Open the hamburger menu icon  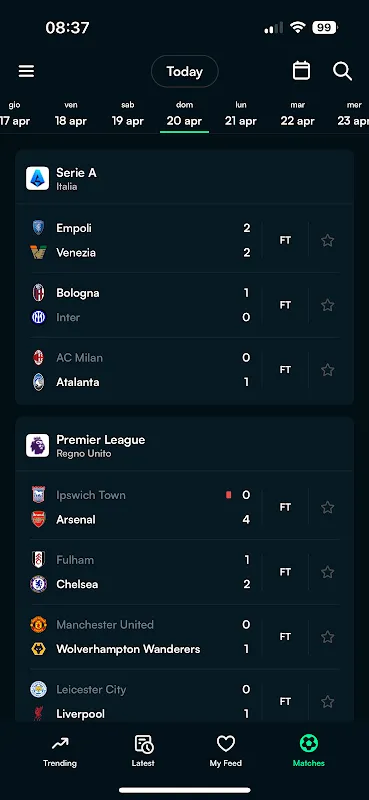pos(27,71)
